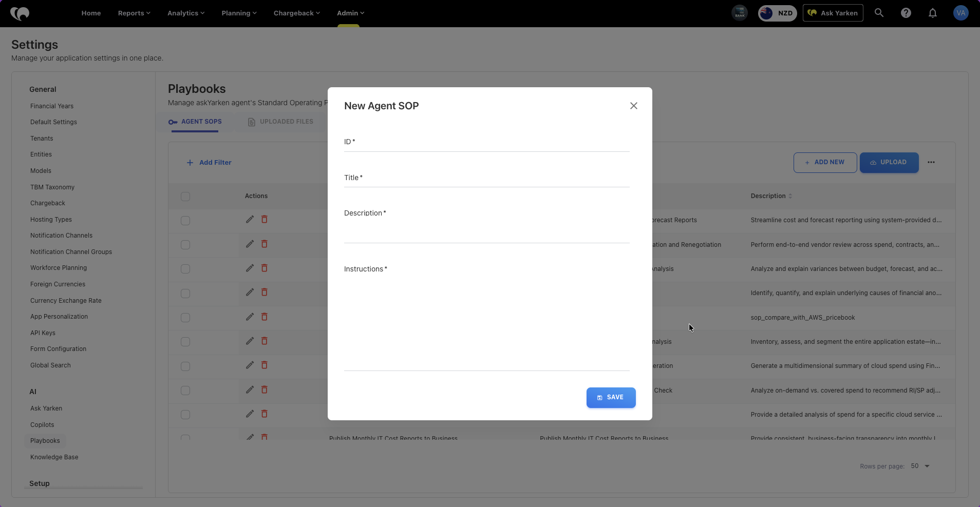Check the Streamline cost and forecast row
Viewport: 980px width, 507px height.
(x=185, y=221)
